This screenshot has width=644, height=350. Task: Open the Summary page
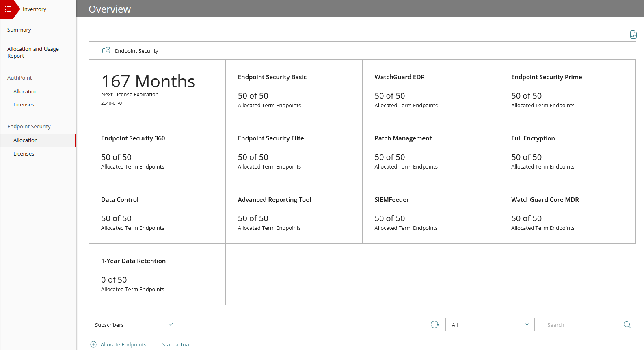[19, 30]
